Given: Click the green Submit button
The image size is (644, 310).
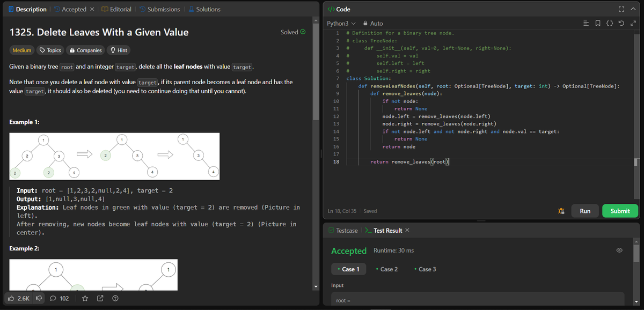Looking at the screenshot, I should 620,211.
